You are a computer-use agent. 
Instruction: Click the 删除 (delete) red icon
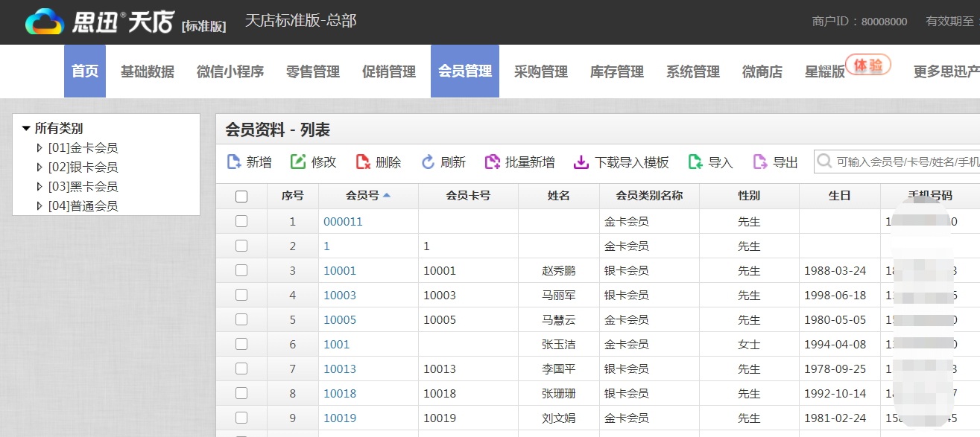pyautogui.click(x=363, y=162)
